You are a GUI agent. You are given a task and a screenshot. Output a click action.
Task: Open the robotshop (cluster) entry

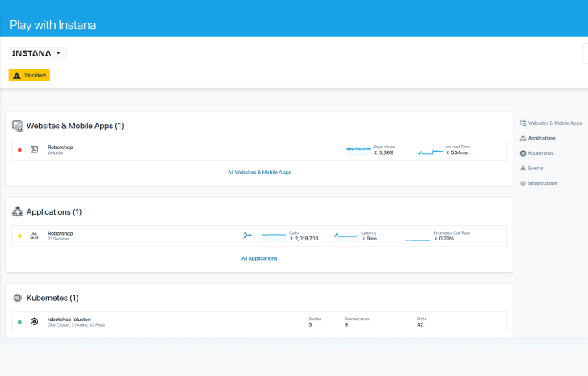pyautogui.click(x=259, y=322)
